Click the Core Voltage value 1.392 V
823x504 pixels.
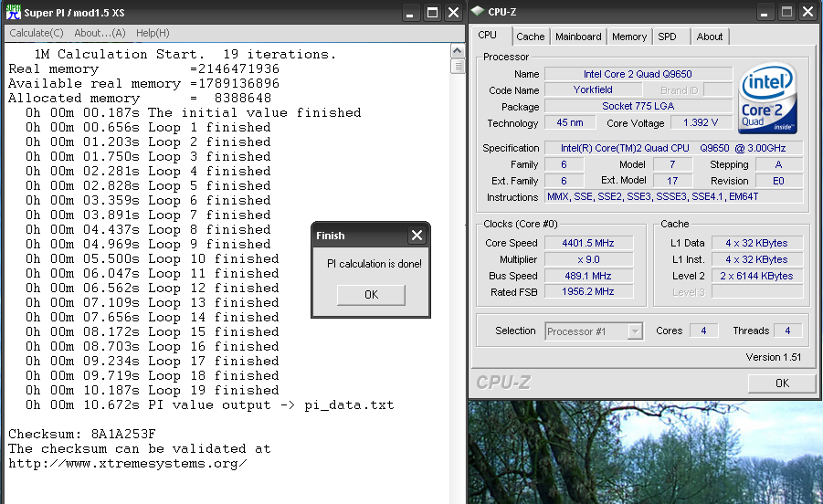point(701,122)
